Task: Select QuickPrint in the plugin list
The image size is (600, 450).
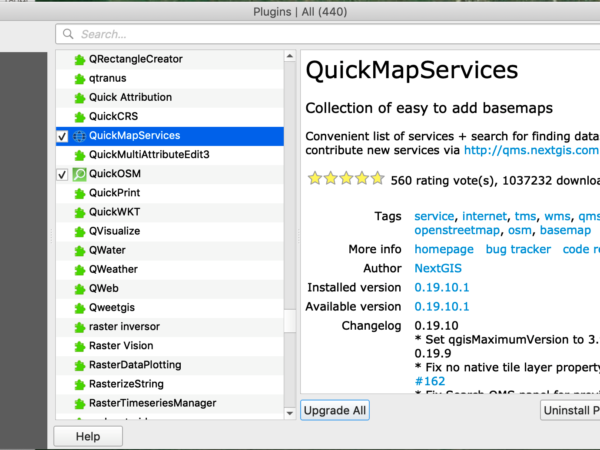Action: coord(170,193)
